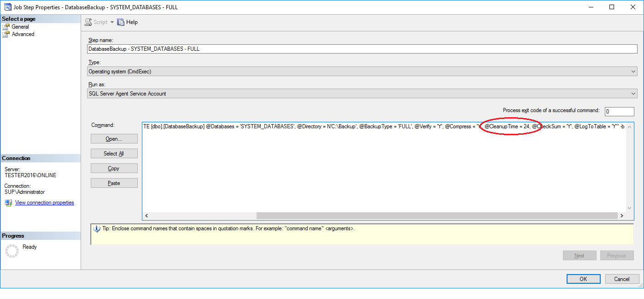Click the Select All button
The height and width of the screenshot is (299, 644).
tap(114, 154)
